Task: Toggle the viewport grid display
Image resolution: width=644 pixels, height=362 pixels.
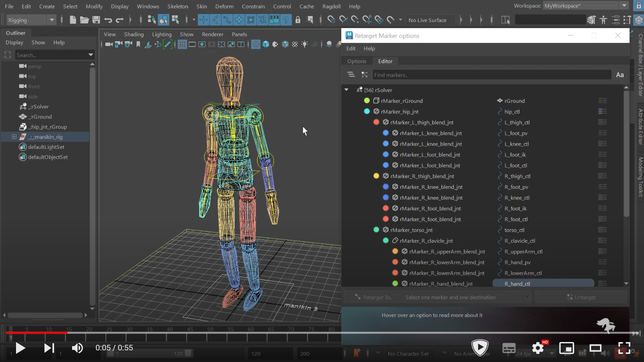Action: click(x=182, y=44)
